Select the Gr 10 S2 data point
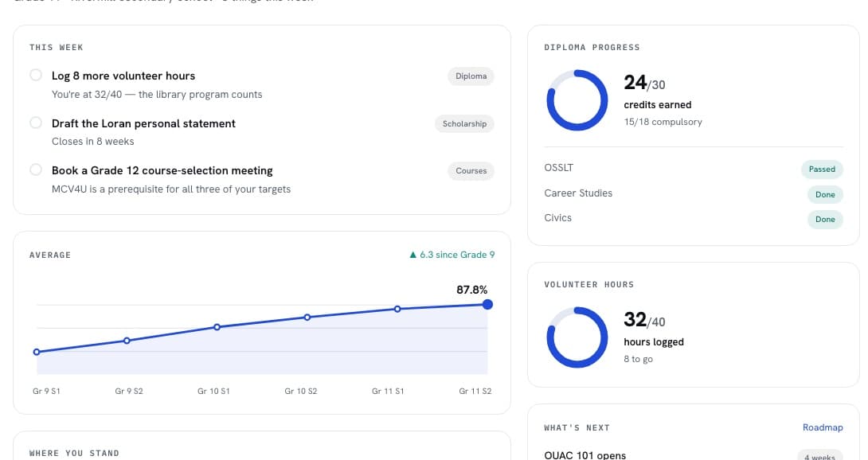This screenshot has height=460, width=868. coord(307,318)
